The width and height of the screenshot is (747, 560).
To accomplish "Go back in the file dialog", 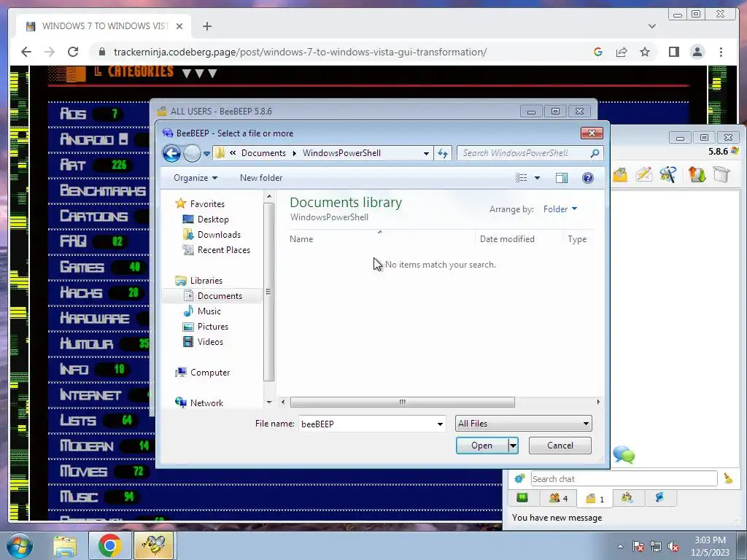I will click(x=171, y=153).
